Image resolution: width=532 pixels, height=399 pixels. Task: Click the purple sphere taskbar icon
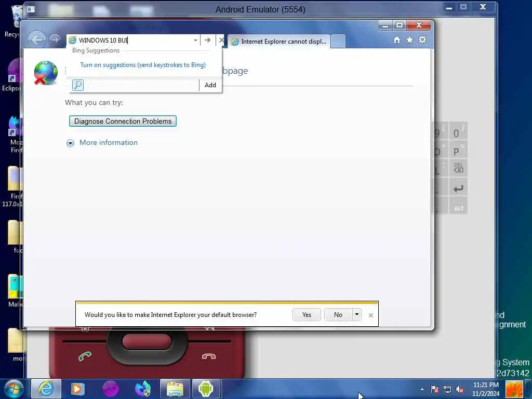click(111, 389)
